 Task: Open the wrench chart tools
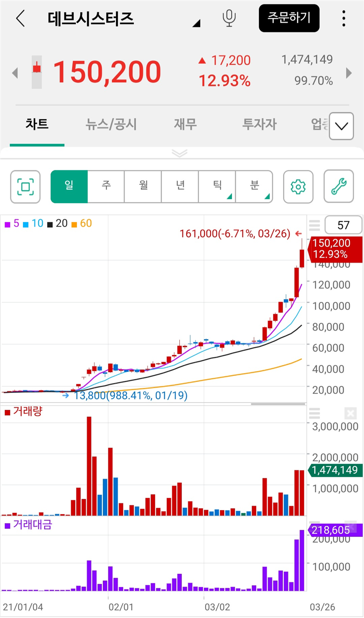point(339,186)
